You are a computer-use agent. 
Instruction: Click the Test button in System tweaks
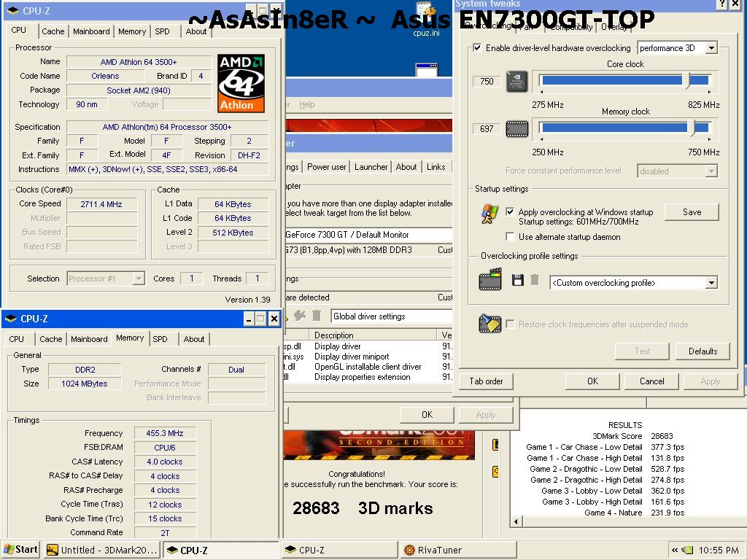coord(642,351)
